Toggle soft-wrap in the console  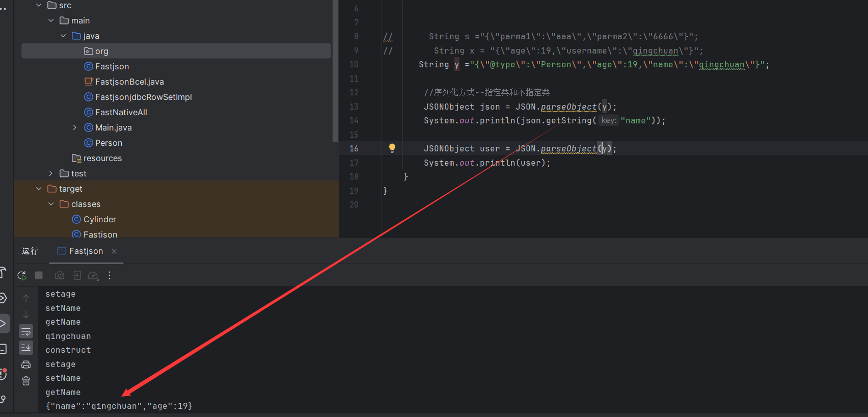26,331
